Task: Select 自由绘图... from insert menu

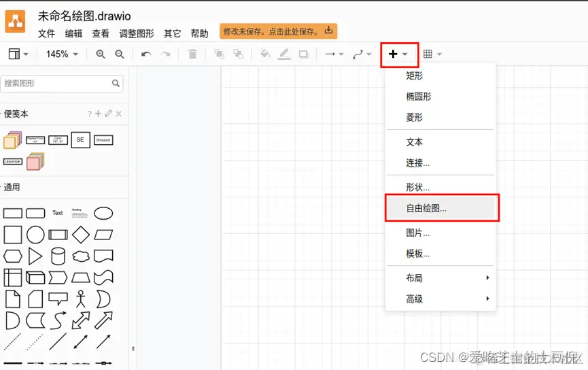Action: (x=442, y=208)
